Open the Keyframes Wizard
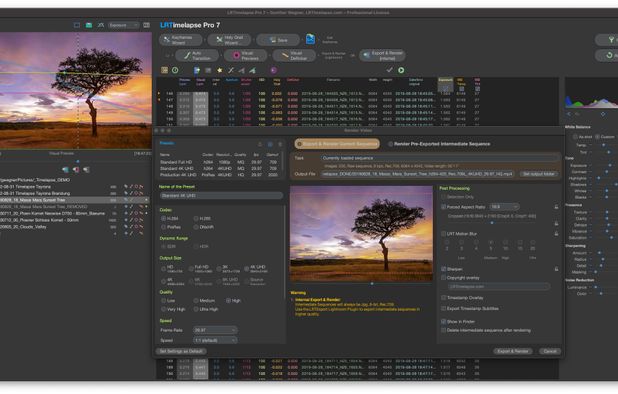The height and width of the screenshot is (394, 618). point(181,40)
